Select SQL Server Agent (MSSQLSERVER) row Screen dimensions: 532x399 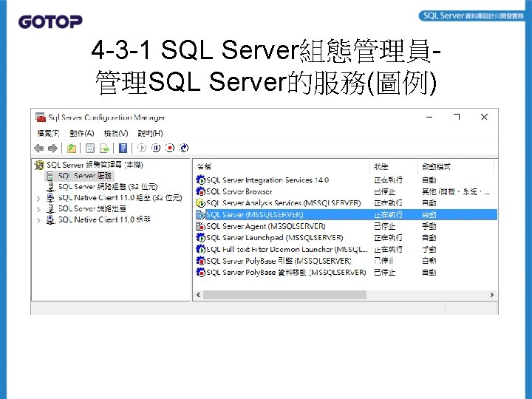click(345, 226)
